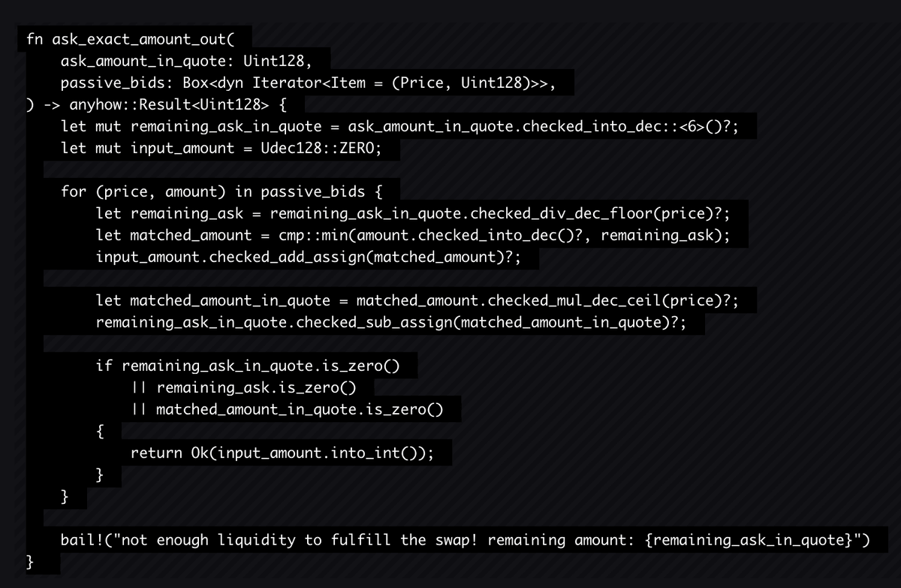901x588 pixels.
Task: Click the return keyword
Action: coord(156,453)
